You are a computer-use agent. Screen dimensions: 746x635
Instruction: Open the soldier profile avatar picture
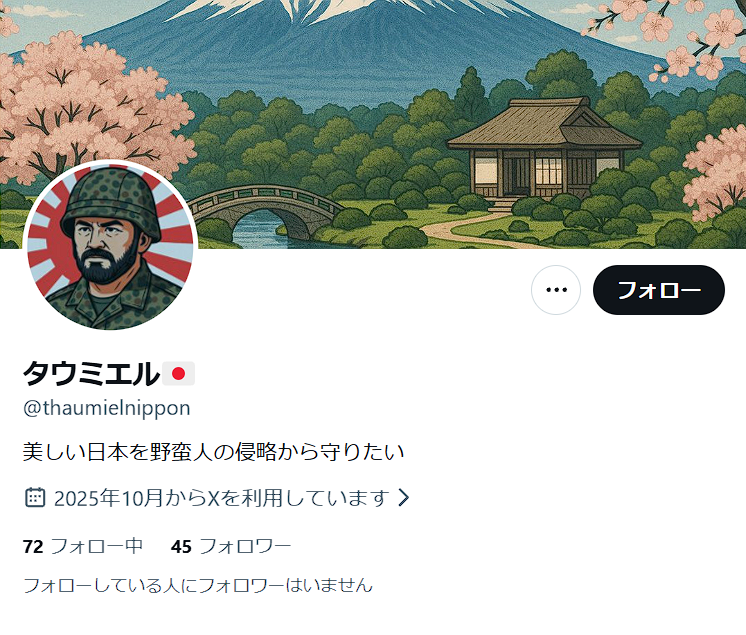(x=110, y=246)
